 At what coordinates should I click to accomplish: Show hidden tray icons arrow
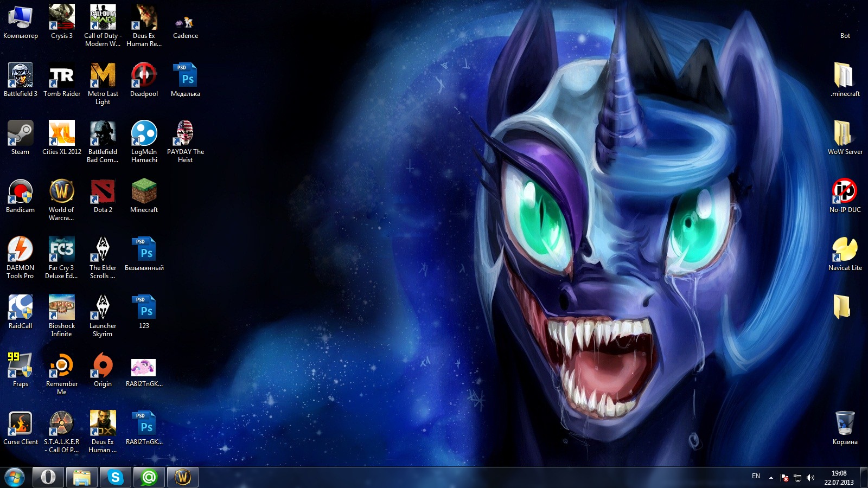pyautogui.click(x=771, y=478)
